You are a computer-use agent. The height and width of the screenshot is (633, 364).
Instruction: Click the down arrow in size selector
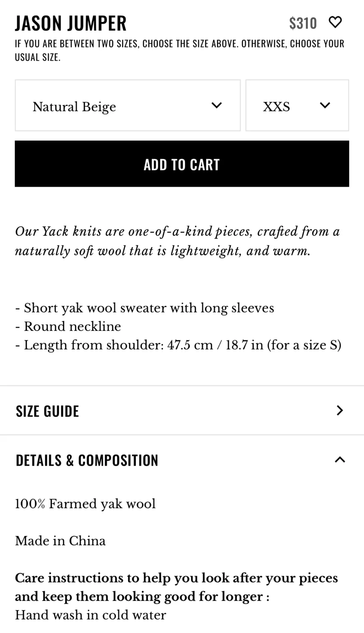pos(325,105)
